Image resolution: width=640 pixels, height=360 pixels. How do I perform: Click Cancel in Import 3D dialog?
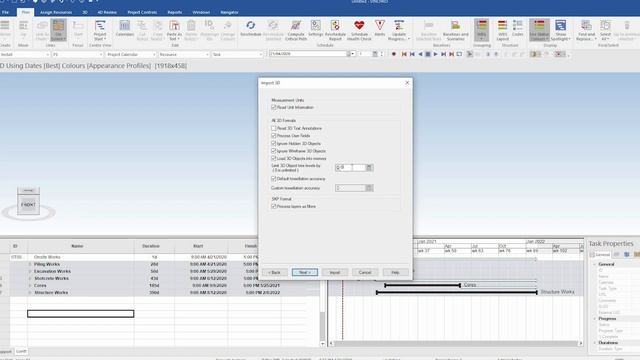[365, 272]
